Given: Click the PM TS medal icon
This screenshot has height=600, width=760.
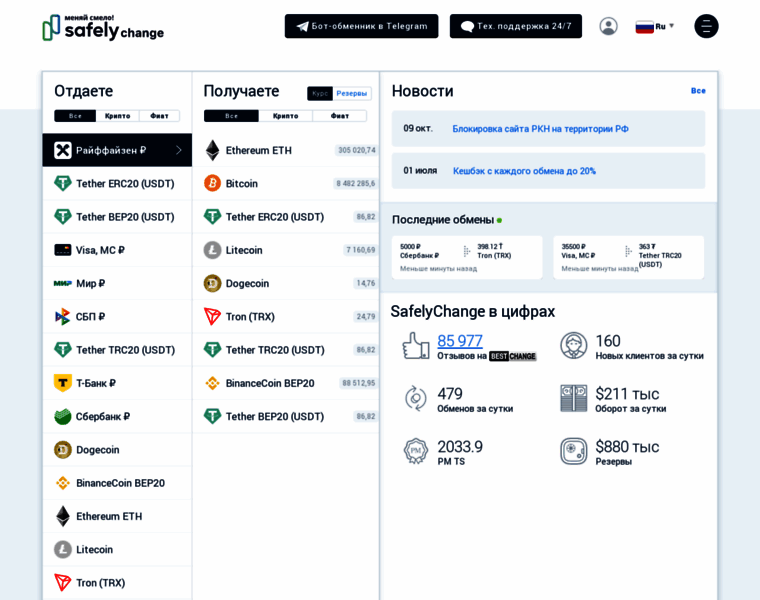Looking at the screenshot, I should [416, 451].
